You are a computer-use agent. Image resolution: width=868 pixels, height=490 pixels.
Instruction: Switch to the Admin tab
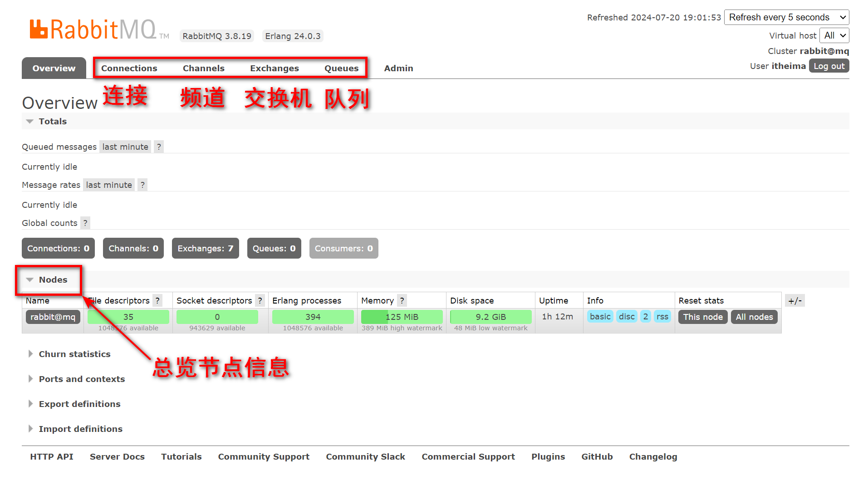pos(399,69)
